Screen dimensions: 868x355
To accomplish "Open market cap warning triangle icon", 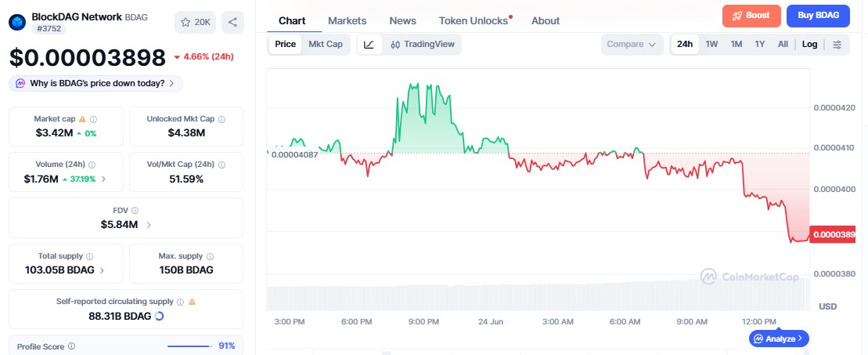I will click(x=82, y=118).
